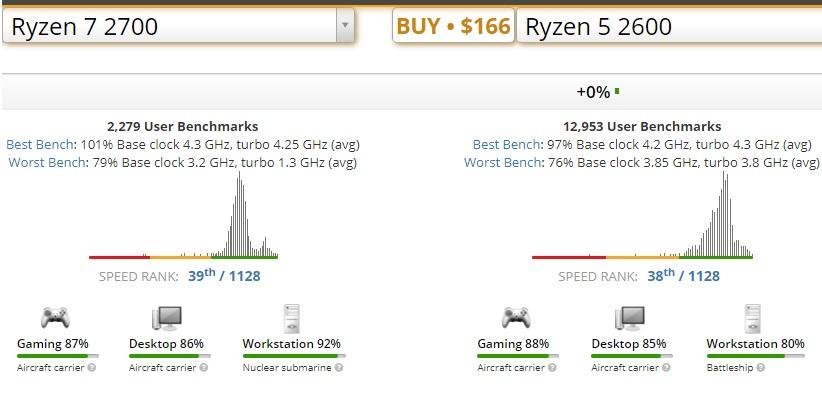
Task: Click the Ryzen 7 2700 selector text
Action: click(84, 26)
